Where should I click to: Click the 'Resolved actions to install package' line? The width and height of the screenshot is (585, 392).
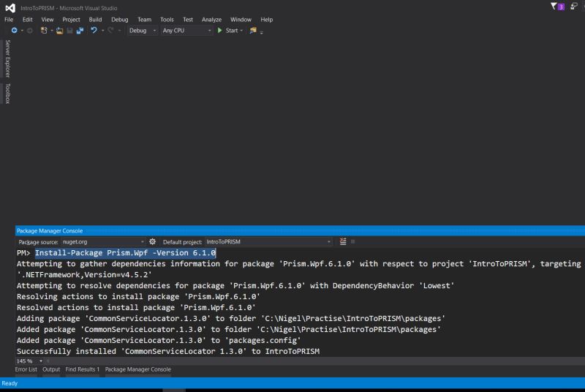click(136, 307)
